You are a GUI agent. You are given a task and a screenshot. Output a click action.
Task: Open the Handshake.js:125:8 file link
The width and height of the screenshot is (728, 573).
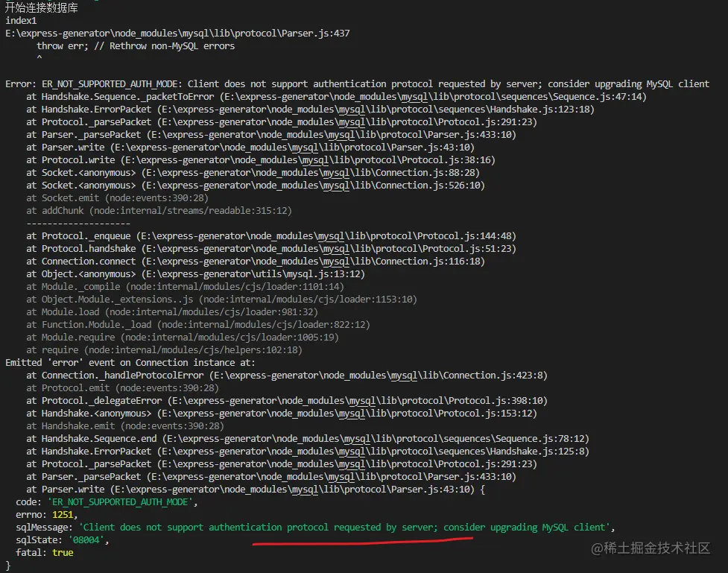pyautogui.click(x=373, y=452)
